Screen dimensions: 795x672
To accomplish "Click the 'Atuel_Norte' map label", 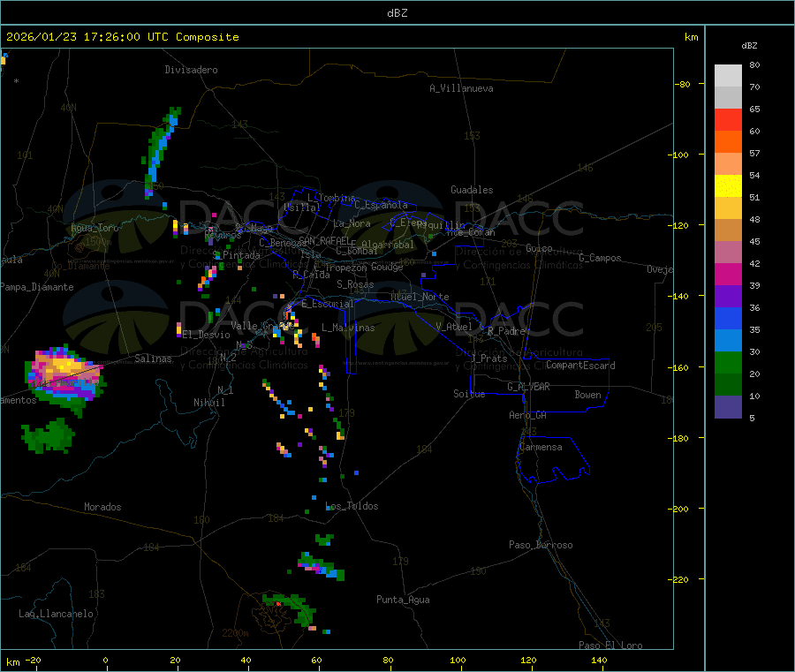I will point(420,297).
